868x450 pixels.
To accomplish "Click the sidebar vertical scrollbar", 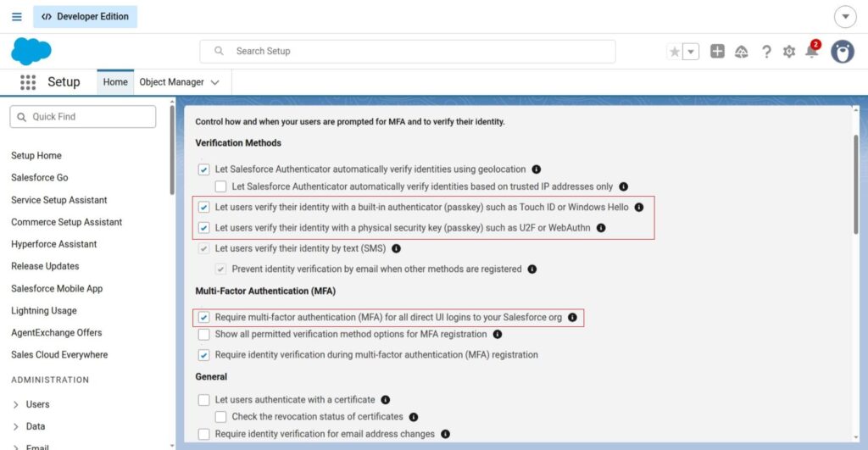I will coord(172,150).
